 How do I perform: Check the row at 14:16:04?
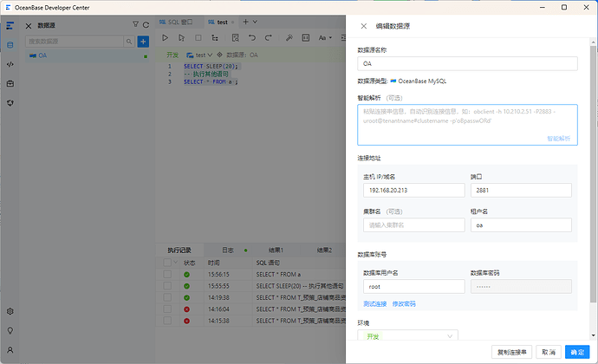click(167, 309)
